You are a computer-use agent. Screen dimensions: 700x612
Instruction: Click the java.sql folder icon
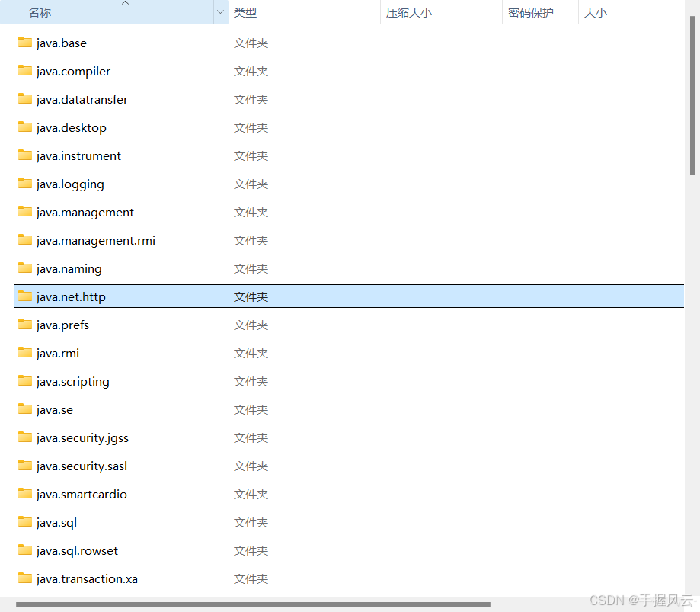coord(25,522)
